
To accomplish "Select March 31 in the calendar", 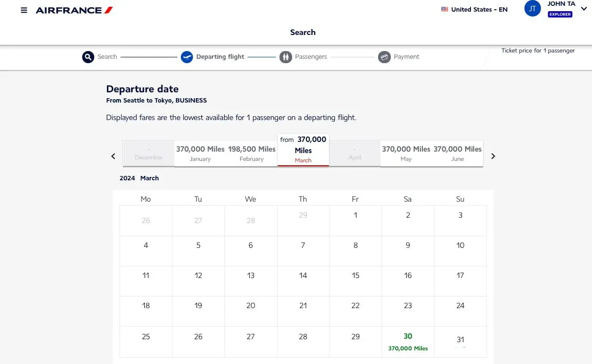I will click(460, 342).
